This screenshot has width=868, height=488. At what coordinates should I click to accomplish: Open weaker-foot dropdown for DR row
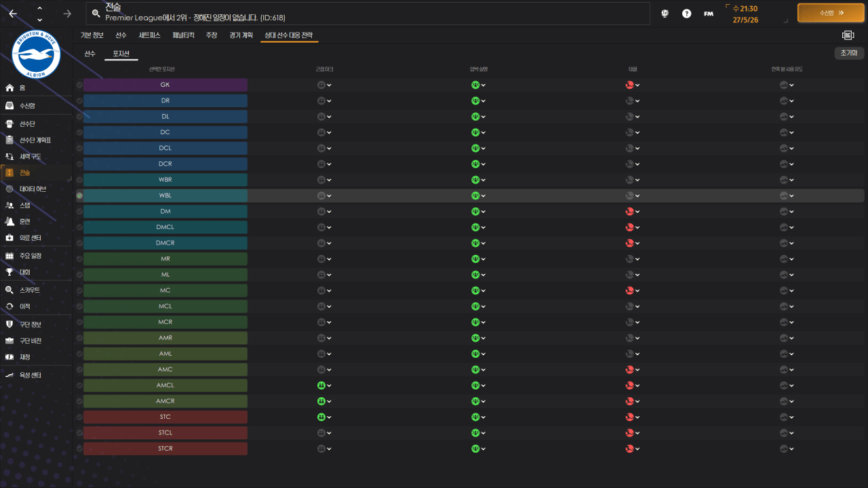pyautogui.click(x=787, y=100)
